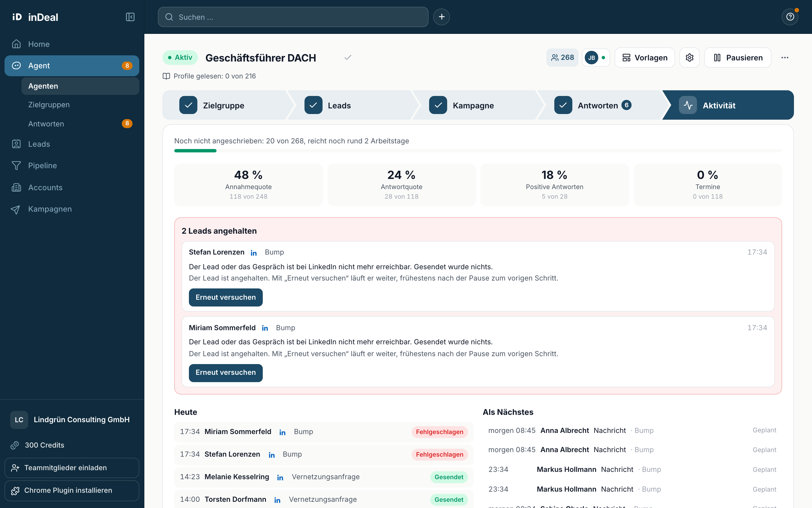812x508 pixels.
Task: Open agent settings gear icon
Action: tap(690, 58)
